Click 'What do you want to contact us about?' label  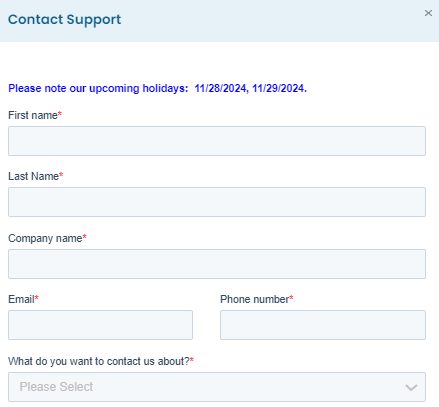pyautogui.click(x=99, y=361)
